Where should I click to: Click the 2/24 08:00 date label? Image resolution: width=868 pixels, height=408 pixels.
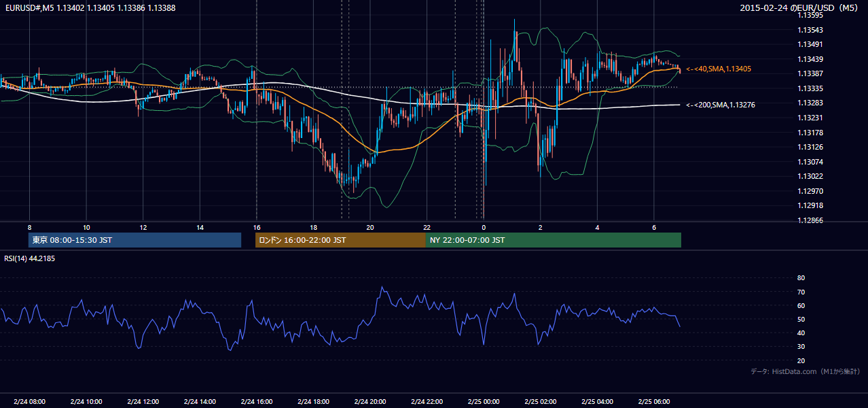click(x=29, y=402)
